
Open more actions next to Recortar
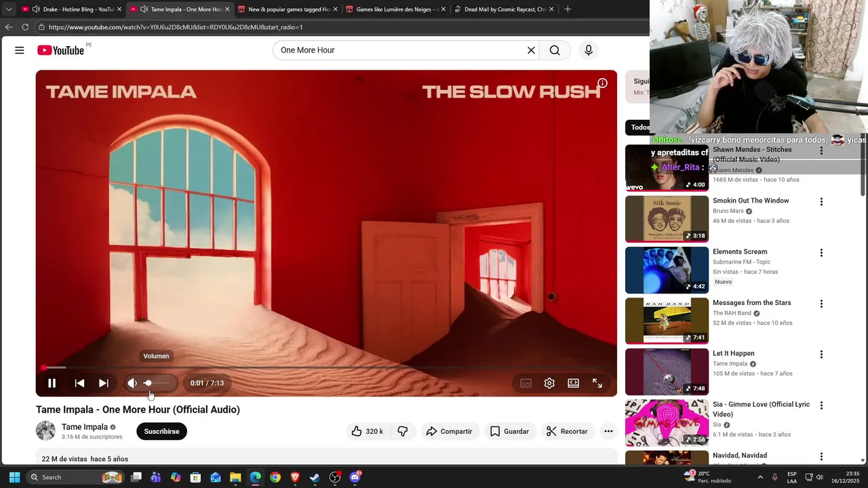click(x=608, y=431)
